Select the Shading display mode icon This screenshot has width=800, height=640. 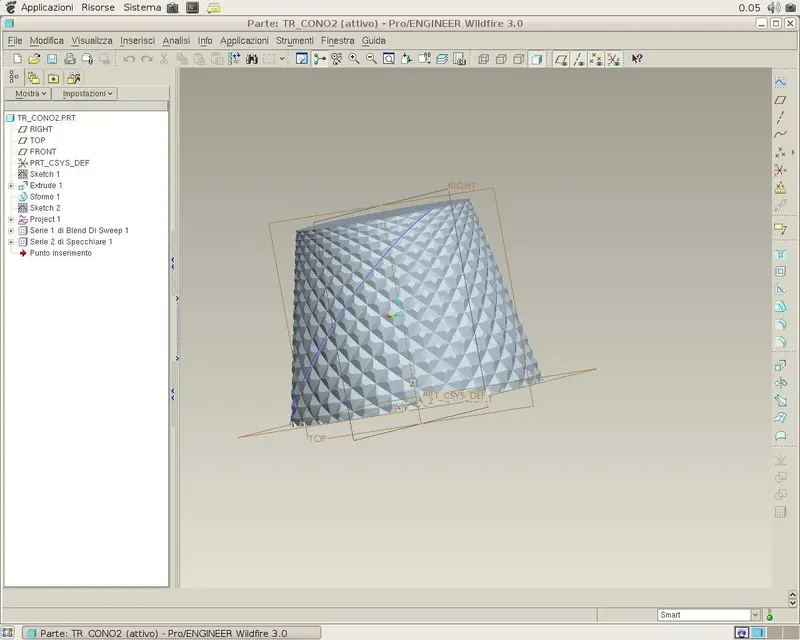[536, 59]
